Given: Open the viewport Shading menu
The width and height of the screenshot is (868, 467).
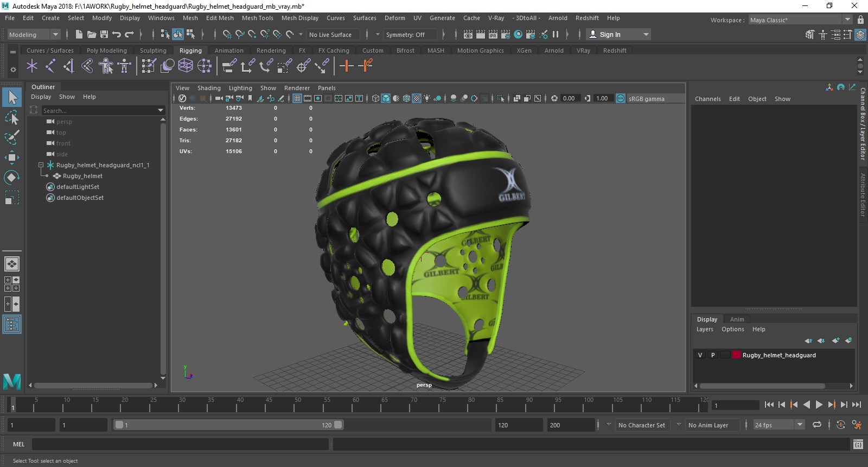Looking at the screenshot, I should coord(209,88).
